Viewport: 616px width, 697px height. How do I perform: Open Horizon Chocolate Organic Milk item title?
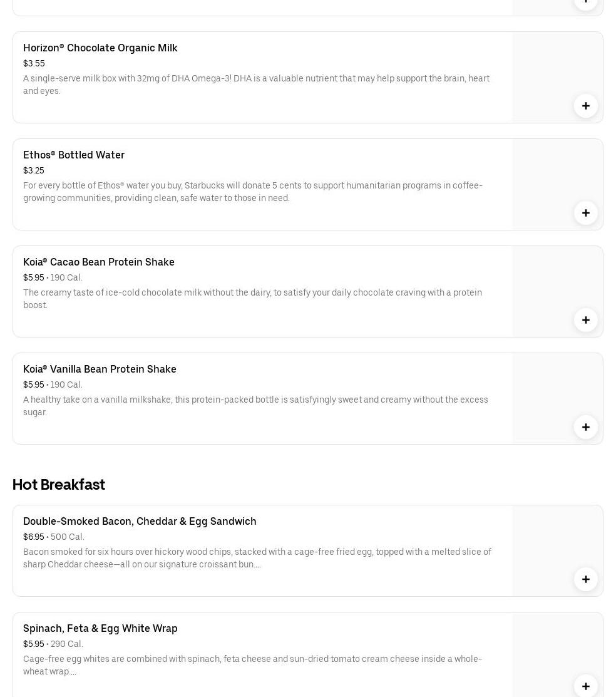[x=100, y=48]
